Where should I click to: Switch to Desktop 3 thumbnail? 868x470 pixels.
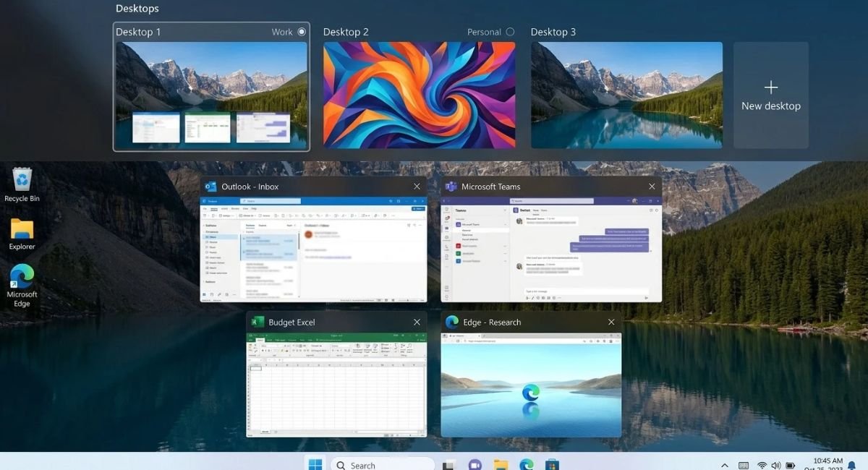coord(626,95)
